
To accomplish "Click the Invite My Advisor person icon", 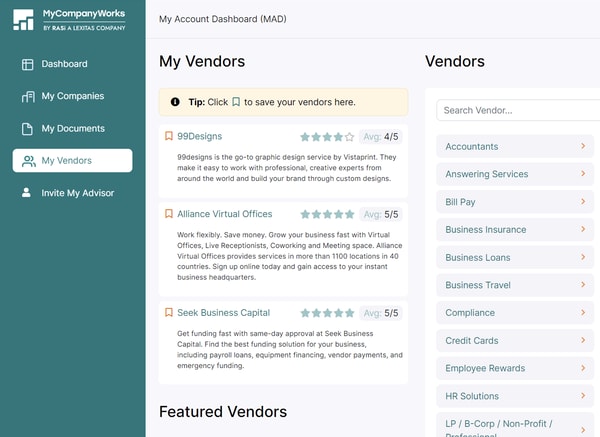I will tap(26, 192).
